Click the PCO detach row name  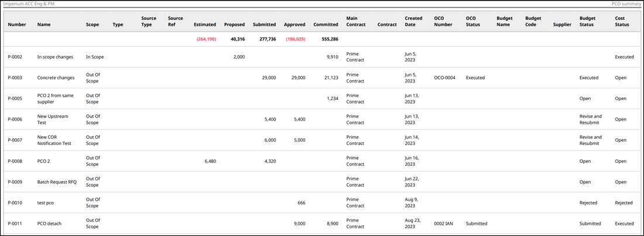pos(49,223)
